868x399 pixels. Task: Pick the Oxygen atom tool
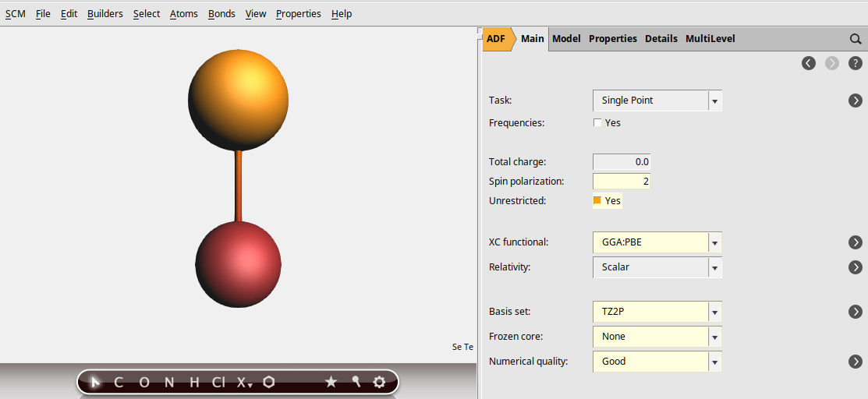(x=144, y=382)
